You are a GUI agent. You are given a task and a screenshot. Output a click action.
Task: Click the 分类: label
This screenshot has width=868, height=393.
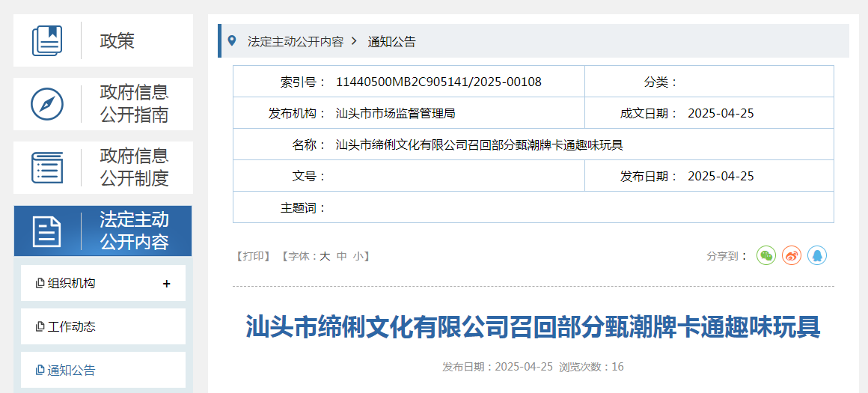pyautogui.click(x=661, y=82)
